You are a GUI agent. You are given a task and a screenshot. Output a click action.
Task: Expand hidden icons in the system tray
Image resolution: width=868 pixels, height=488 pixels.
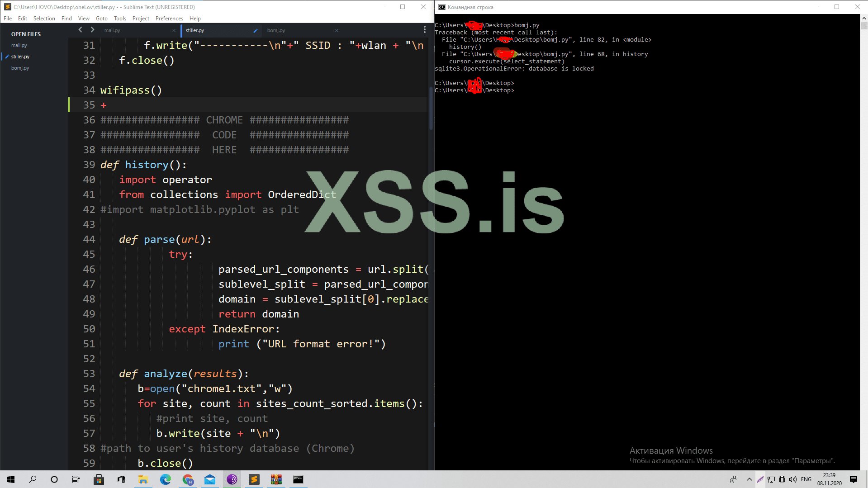click(x=749, y=479)
